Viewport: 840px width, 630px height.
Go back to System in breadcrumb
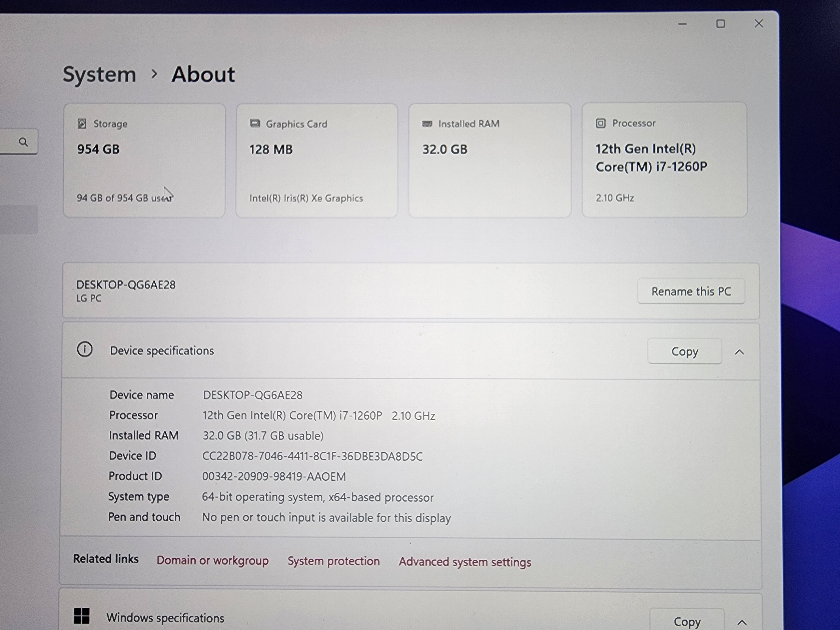point(100,74)
